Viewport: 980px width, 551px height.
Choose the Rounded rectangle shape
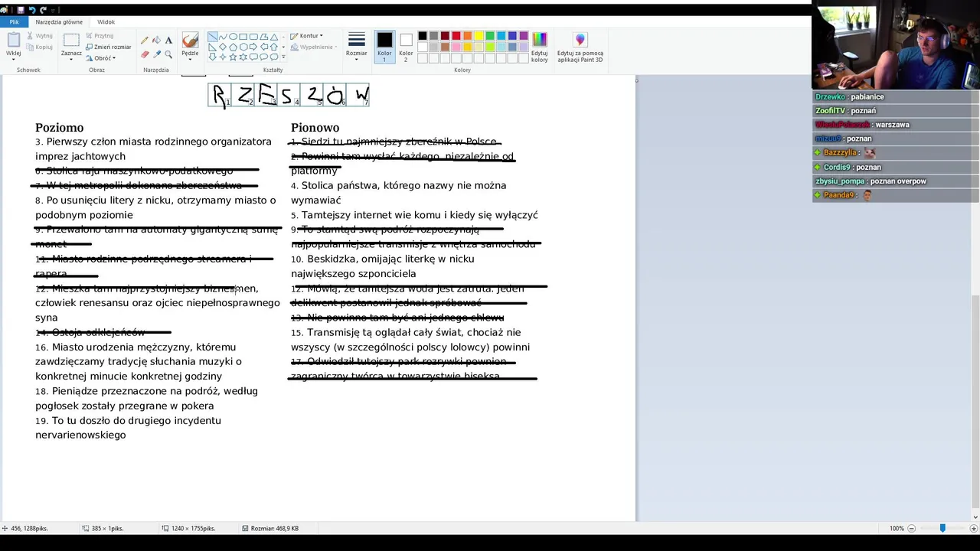(253, 37)
